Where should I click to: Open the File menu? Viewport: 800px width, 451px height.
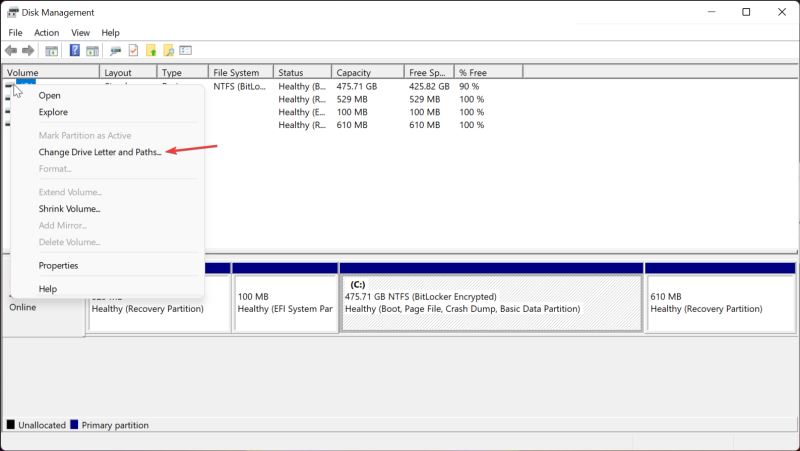click(x=15, y=33)
